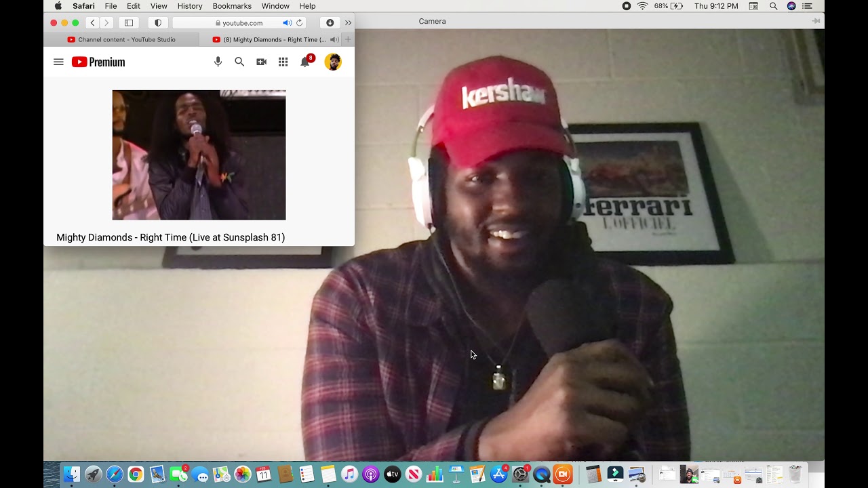Viewport: 868px width, 488px height.
Task: Mute the Mighty Diamonds tab speaker icon
Action: [x=334, y=39]
